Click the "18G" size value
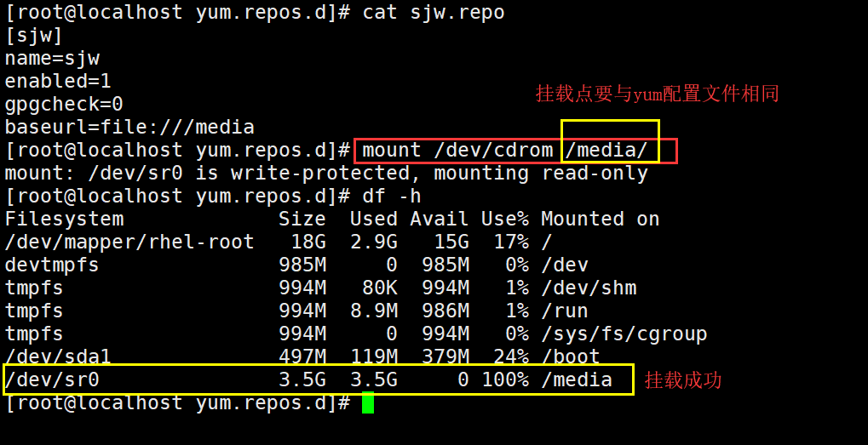The width and height of the screenshot is (868, 445). pyautogui.click(x=308, y=242)
